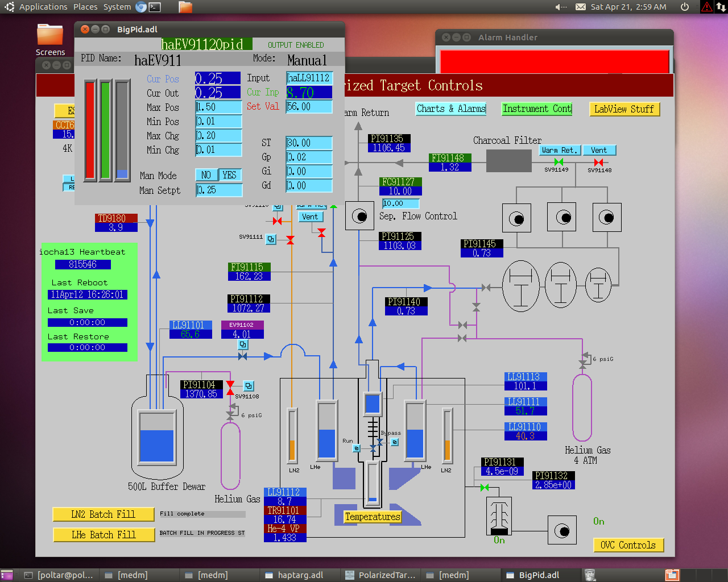Open the file manager launcher in top panel

coord(185,7)
